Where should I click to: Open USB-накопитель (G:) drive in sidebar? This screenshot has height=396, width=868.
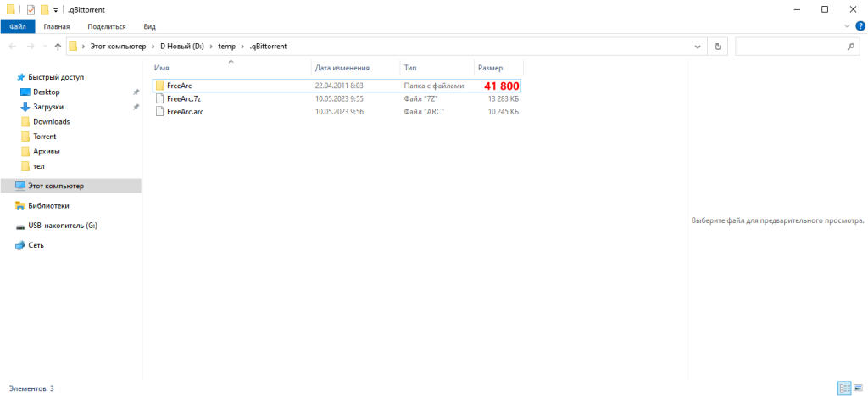[x=64, y=226]
